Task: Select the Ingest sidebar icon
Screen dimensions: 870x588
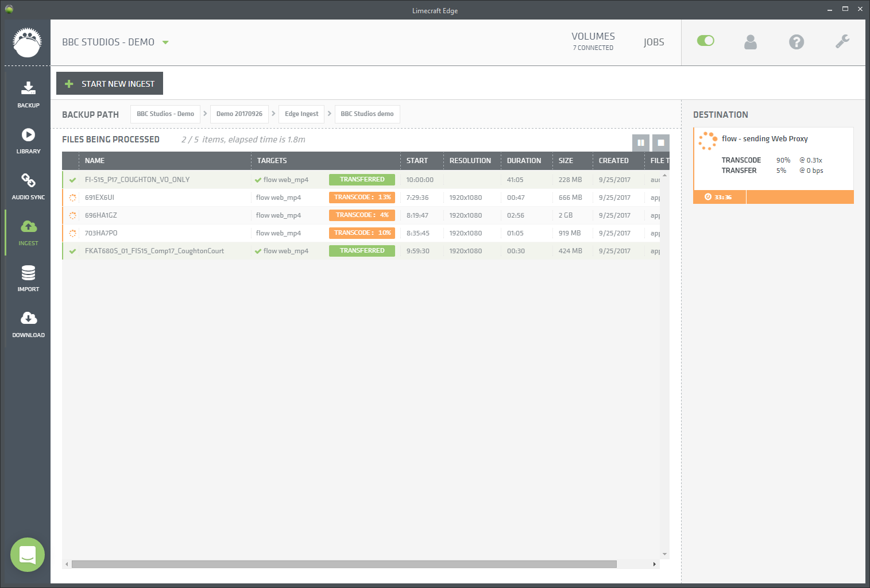Action: coord(28,233)
